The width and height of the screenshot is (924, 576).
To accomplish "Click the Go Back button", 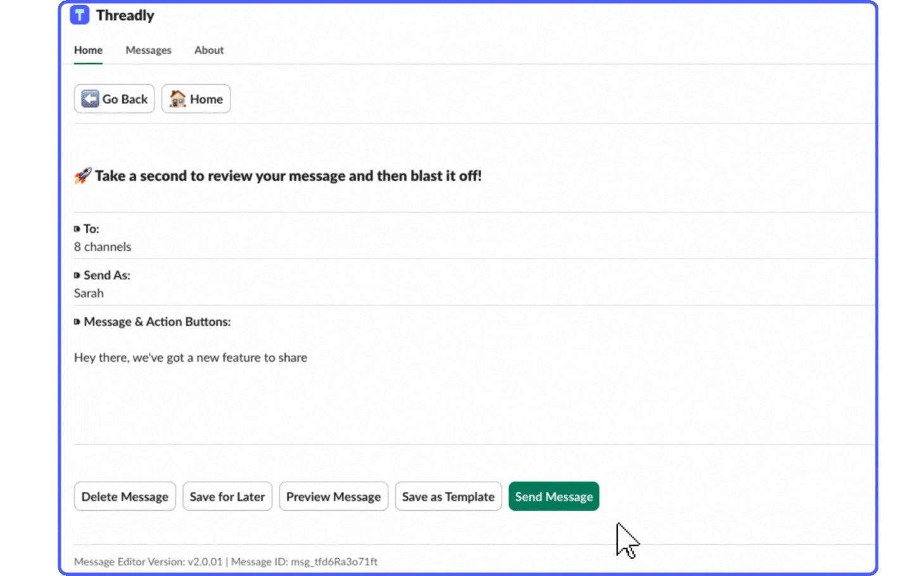I will point(114,99).
